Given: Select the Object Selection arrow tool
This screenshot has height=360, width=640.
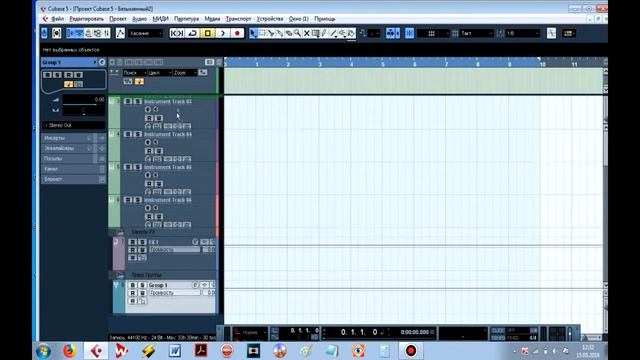Looking at the screenshot, I should click(253, 33).
